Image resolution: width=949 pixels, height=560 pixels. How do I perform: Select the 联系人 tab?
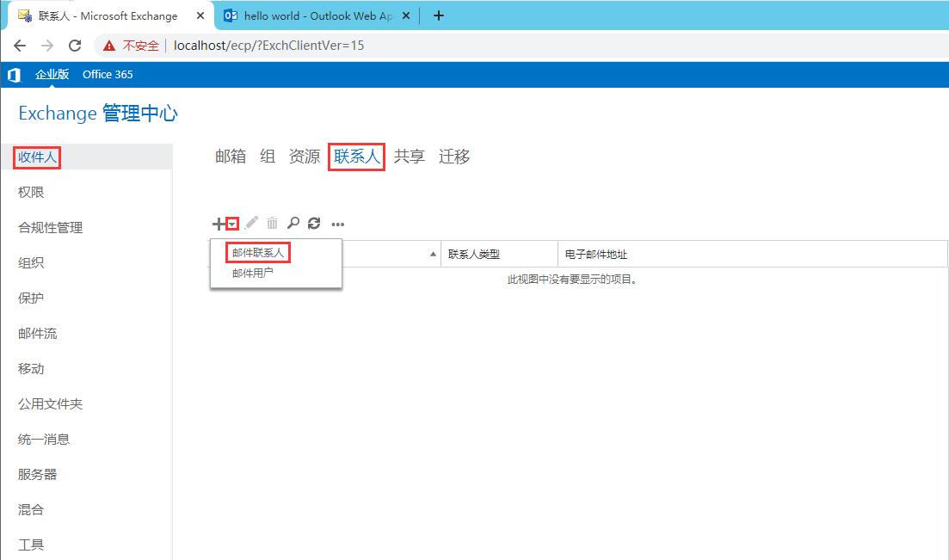tap(356, 157)
